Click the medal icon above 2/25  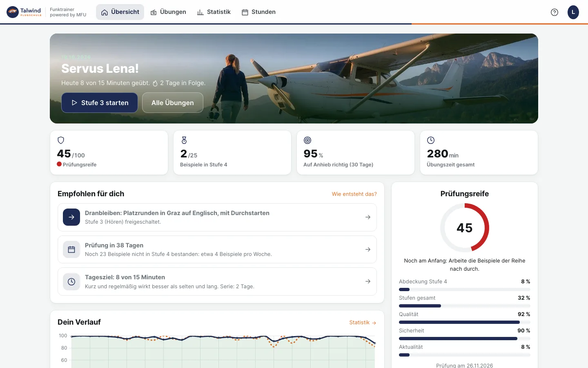tap(184, 140)
